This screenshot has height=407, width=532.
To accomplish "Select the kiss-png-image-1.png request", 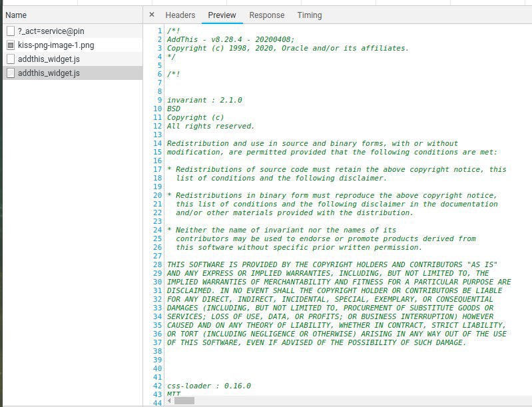I will click(73, 45).
